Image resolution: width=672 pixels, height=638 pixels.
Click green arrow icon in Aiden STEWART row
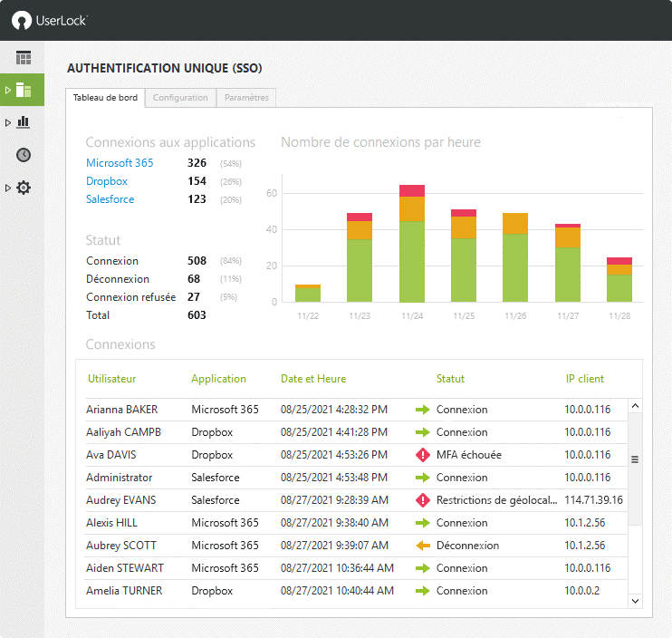tap(423, 568)
